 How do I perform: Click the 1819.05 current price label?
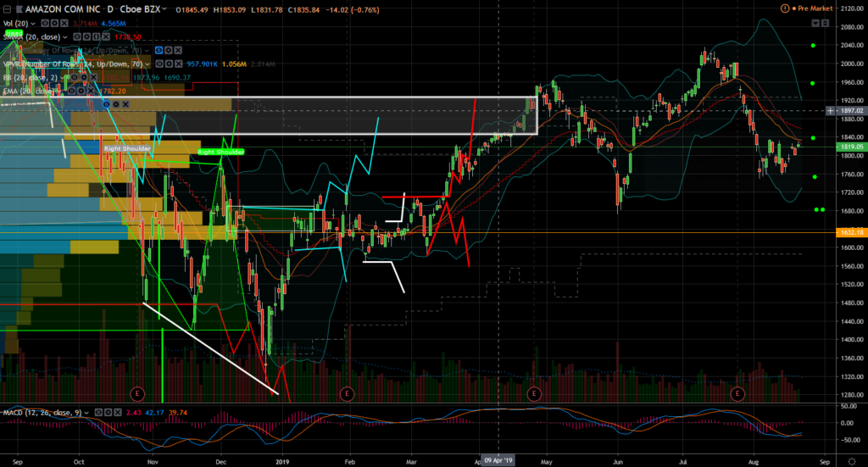point(851,147)
